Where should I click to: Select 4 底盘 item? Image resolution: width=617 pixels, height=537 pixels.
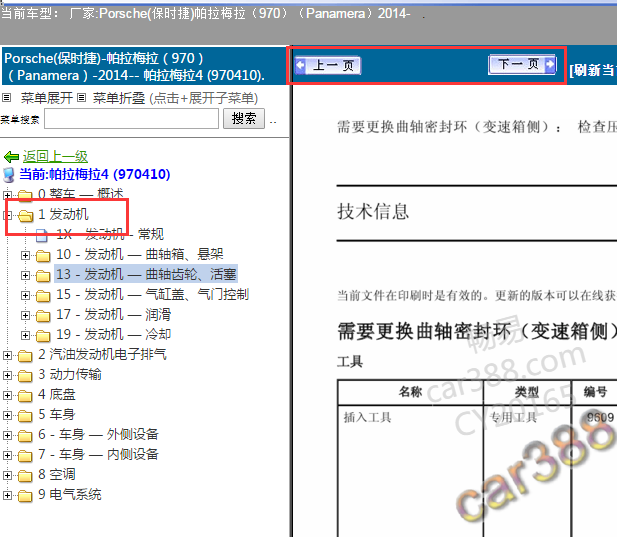click(x=57, y=394)
